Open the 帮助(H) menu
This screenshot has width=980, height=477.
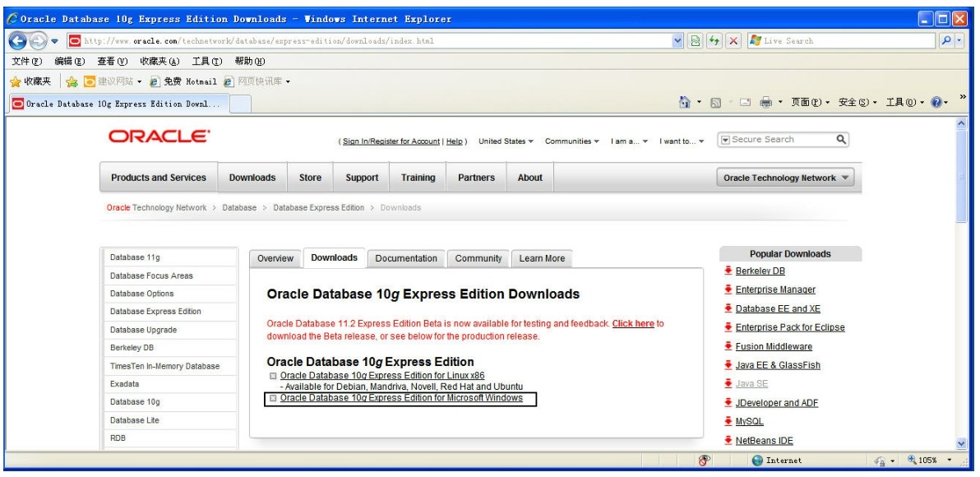(x=249, y=61)
